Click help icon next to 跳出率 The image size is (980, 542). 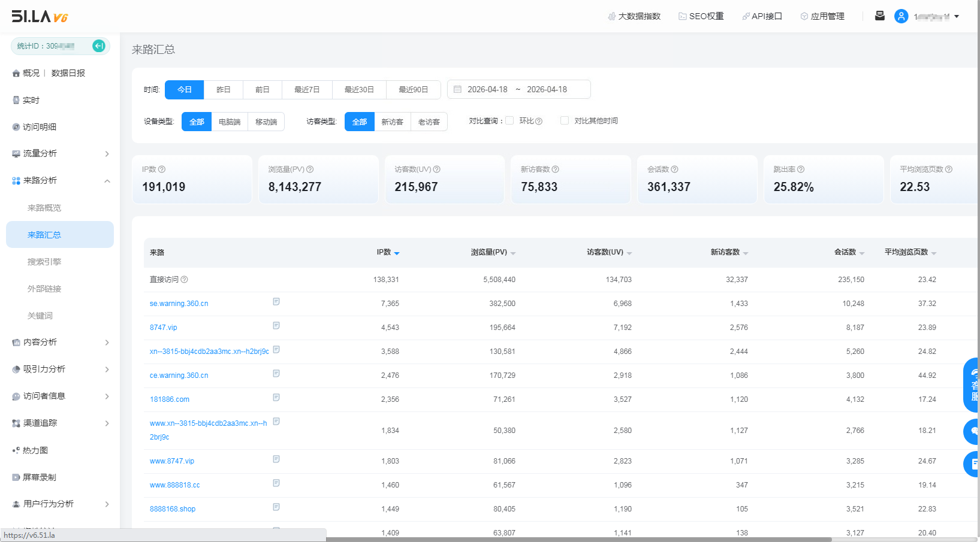point(801,169)
